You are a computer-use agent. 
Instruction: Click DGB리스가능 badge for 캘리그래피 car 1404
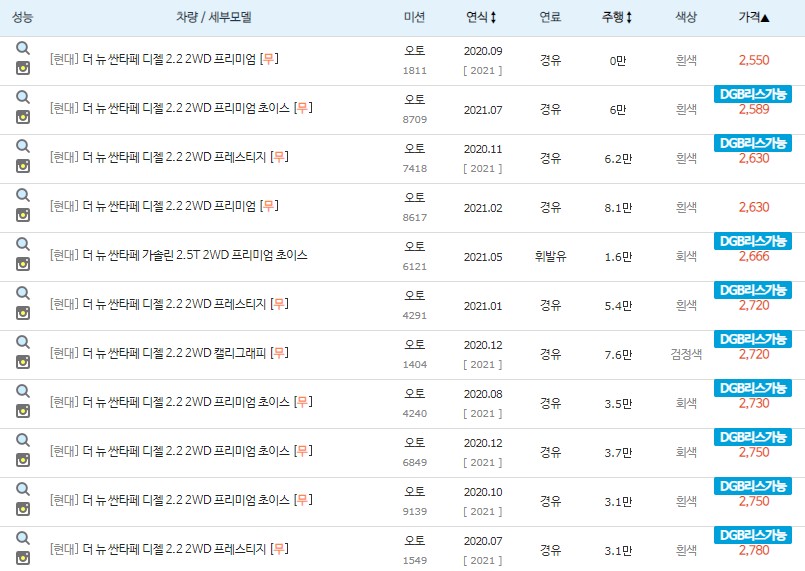click(x=753, y=339)
